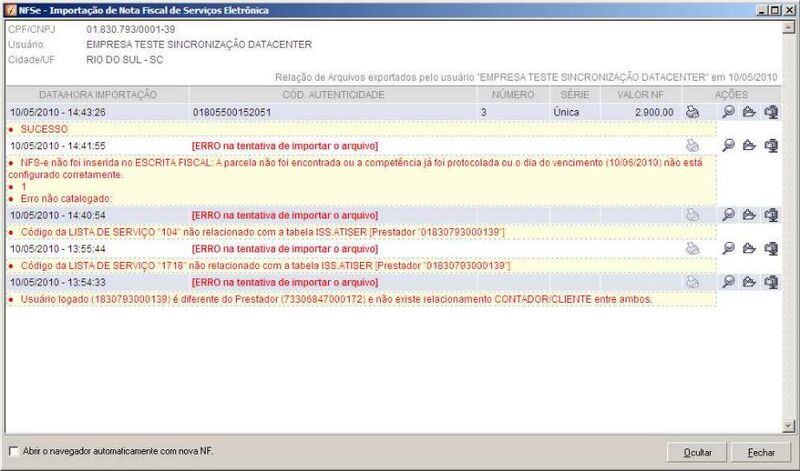Viewport: 800px width, 471px height.
Task: Click the NFSe app icon in title bar
Action: [10, 10]
